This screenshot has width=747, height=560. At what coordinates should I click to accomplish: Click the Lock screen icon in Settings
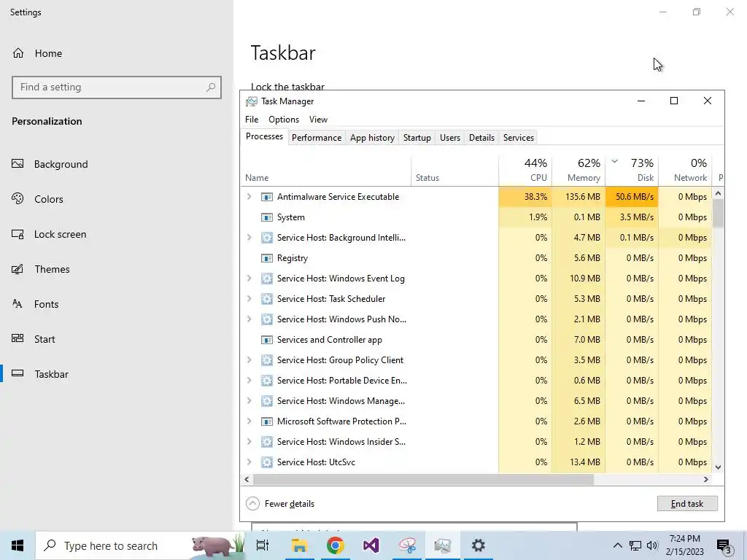pyautogui.click(x=18, y=234)
